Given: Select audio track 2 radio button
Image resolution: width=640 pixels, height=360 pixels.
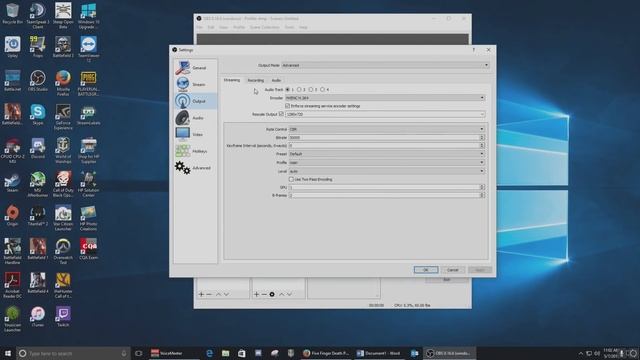Looking at the screenshot, I should coord(299,89).
